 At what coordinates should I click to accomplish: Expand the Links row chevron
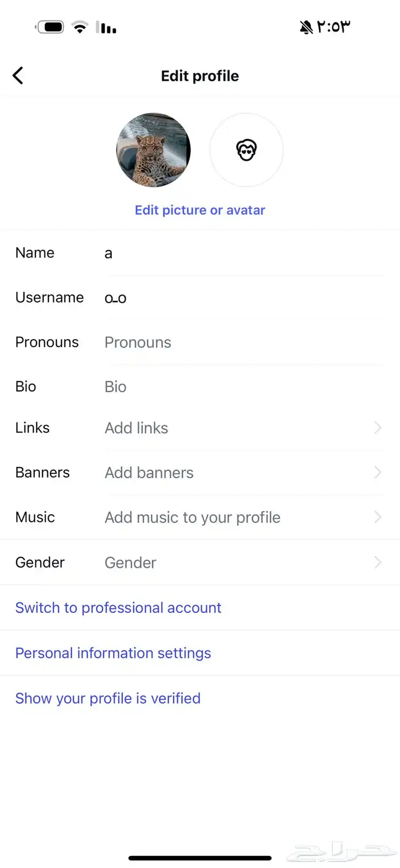point(378,428)
